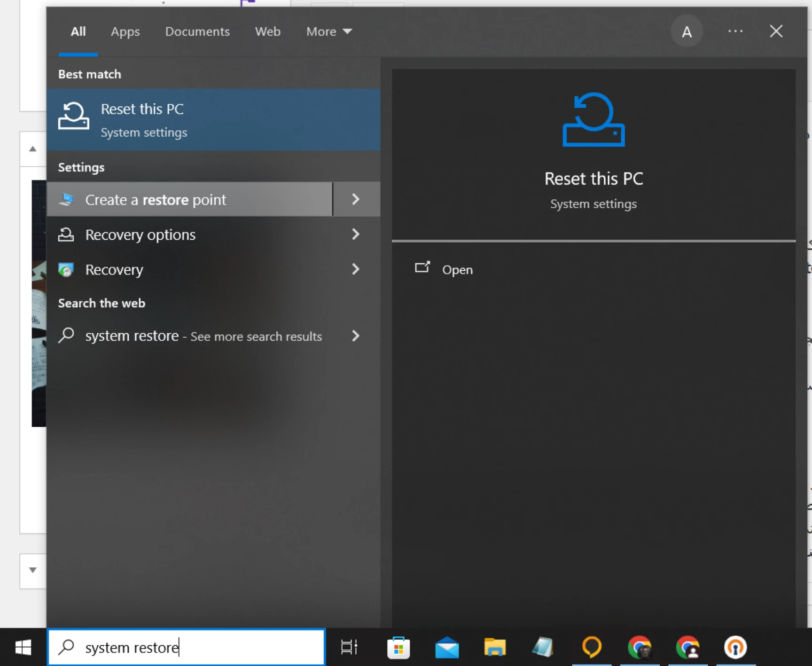This screenshot has height=666, width=812.
Task: Click Open in the Reset this PC preview
Action: click(x=457, y=270)
